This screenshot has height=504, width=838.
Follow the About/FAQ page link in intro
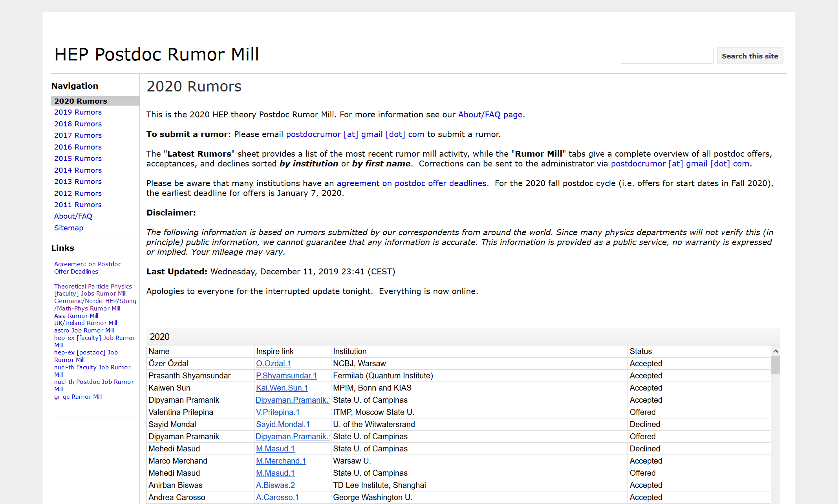[490, 114]
